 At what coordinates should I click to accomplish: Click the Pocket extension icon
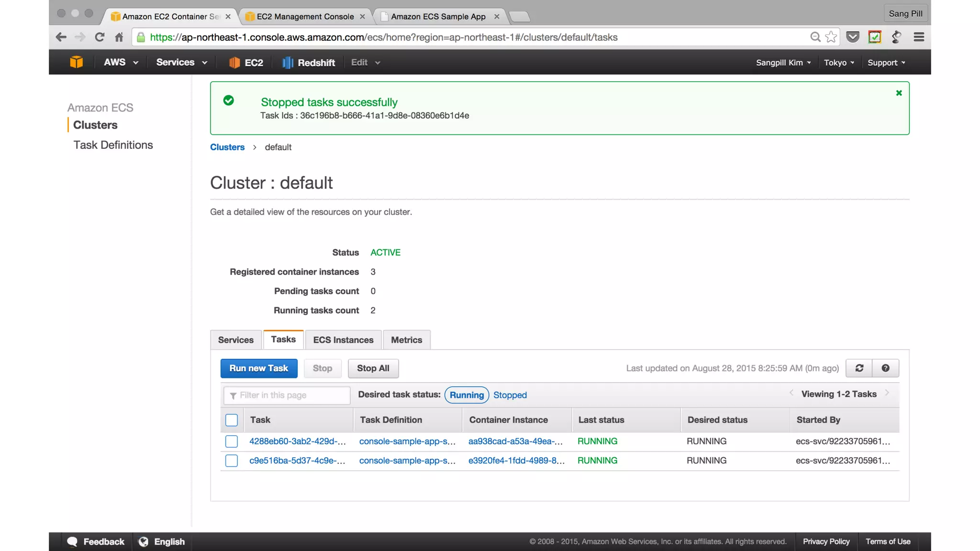[x=853, y=37]
